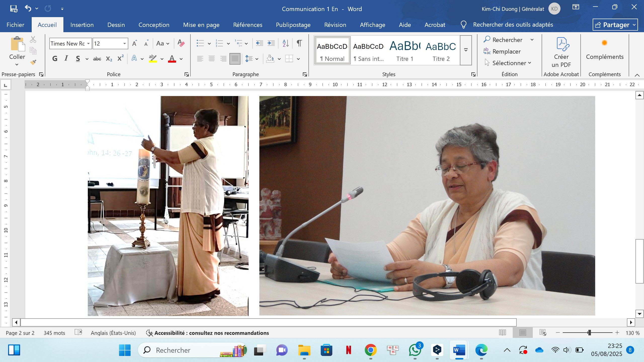This screenshot has width=644, height=362.
Task: Apply strikethrough formatting (abc)
Action: point(97,59)
